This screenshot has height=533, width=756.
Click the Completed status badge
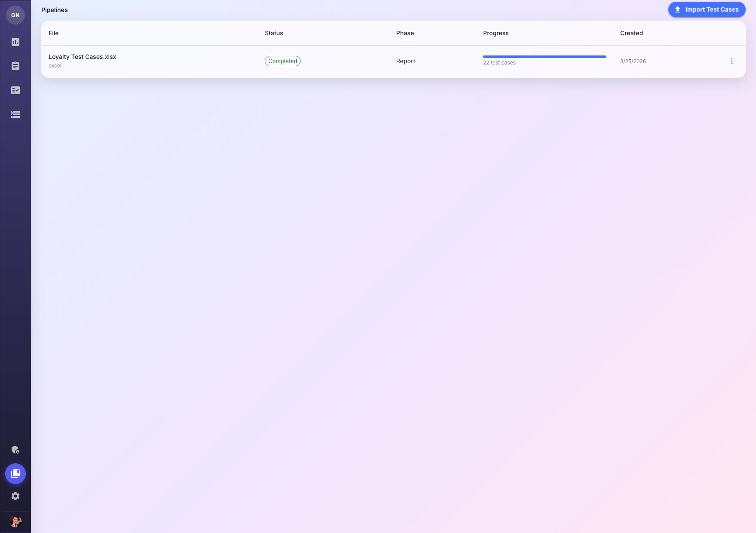pos(283,61)
